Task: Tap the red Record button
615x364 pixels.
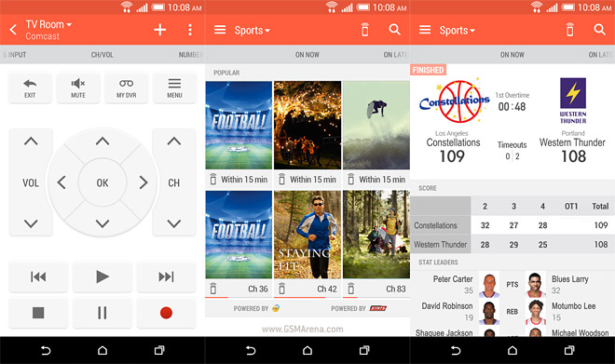Action: (x=166, y=313)
